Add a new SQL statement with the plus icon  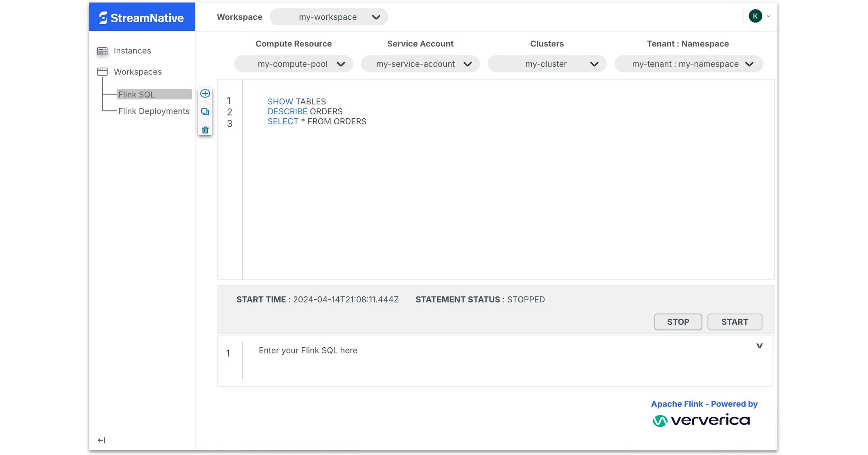click(x=205, y=93)
